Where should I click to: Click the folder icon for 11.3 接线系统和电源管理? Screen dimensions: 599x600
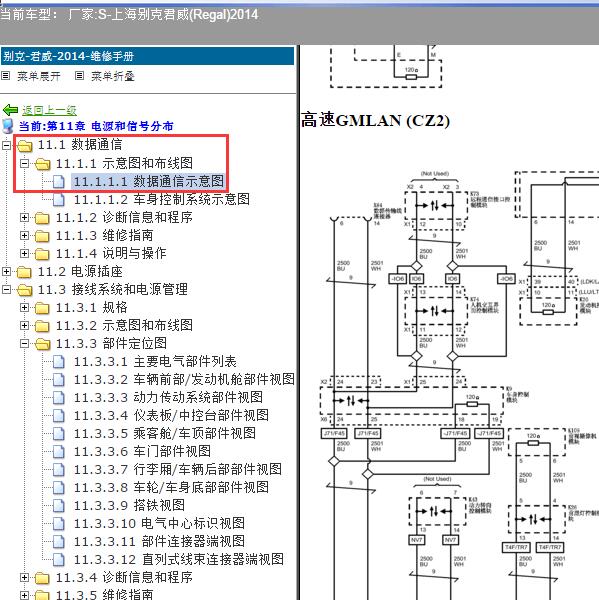coord(24,290)
